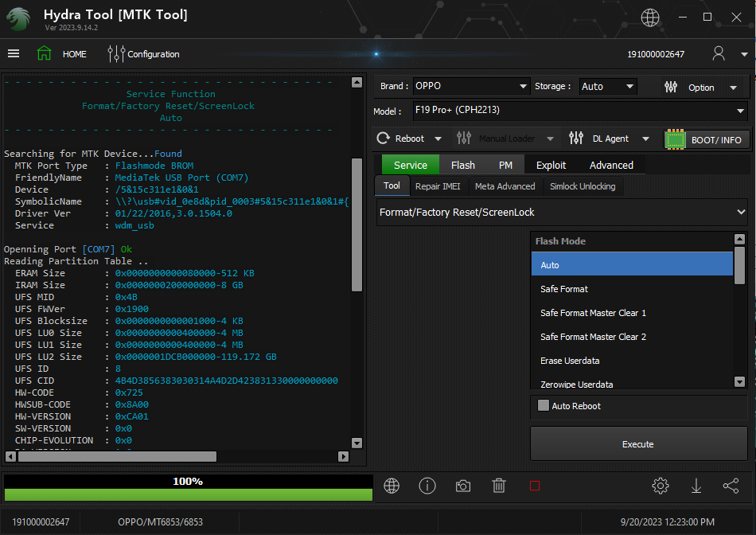Open the Meta Advanced sub-tab
Viewport: 756px width, 535px height.
pos(505,186)
